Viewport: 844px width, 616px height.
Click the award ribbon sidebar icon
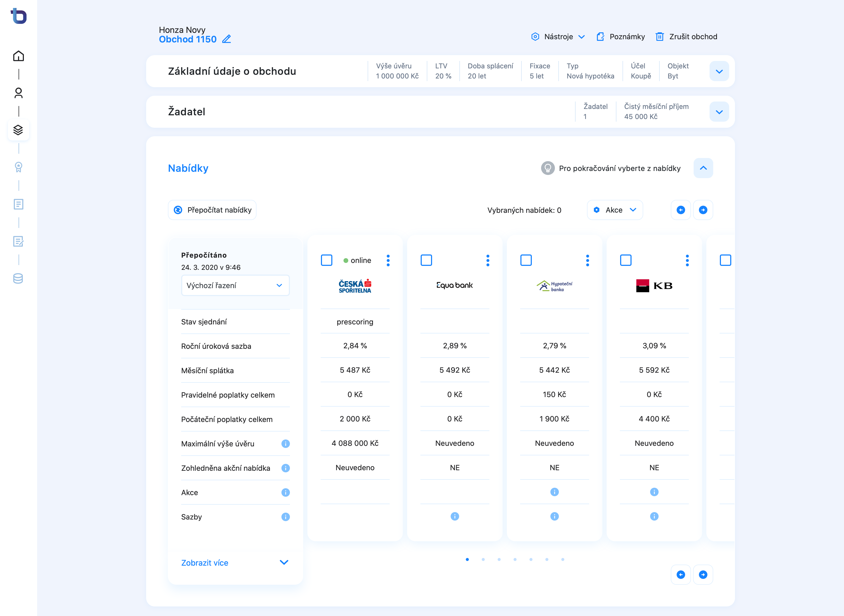pyautogui.click(x=18, y=167)
